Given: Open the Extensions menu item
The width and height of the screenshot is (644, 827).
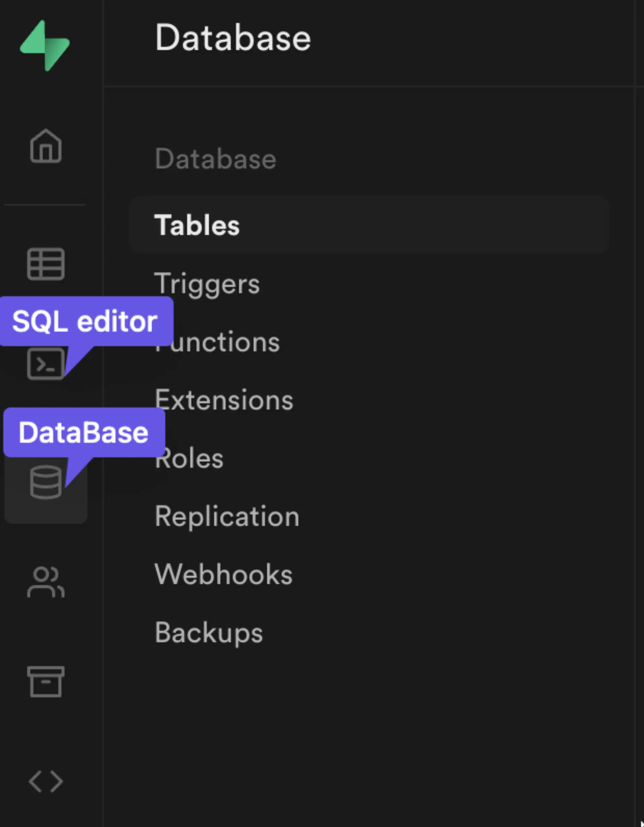Looking at the screenshot, I should click(224, 400).
